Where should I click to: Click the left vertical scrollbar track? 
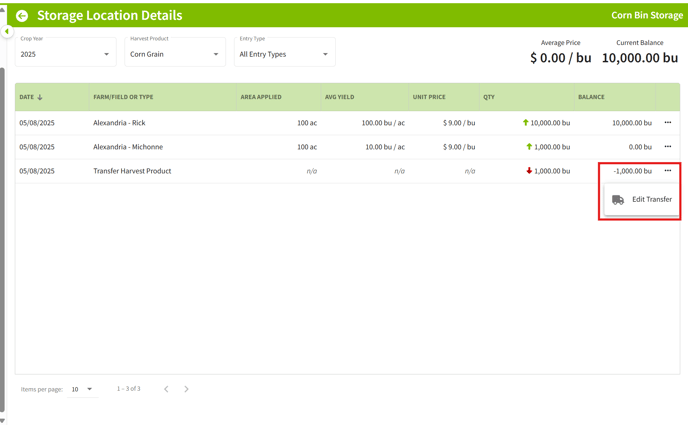coord(3,237)
